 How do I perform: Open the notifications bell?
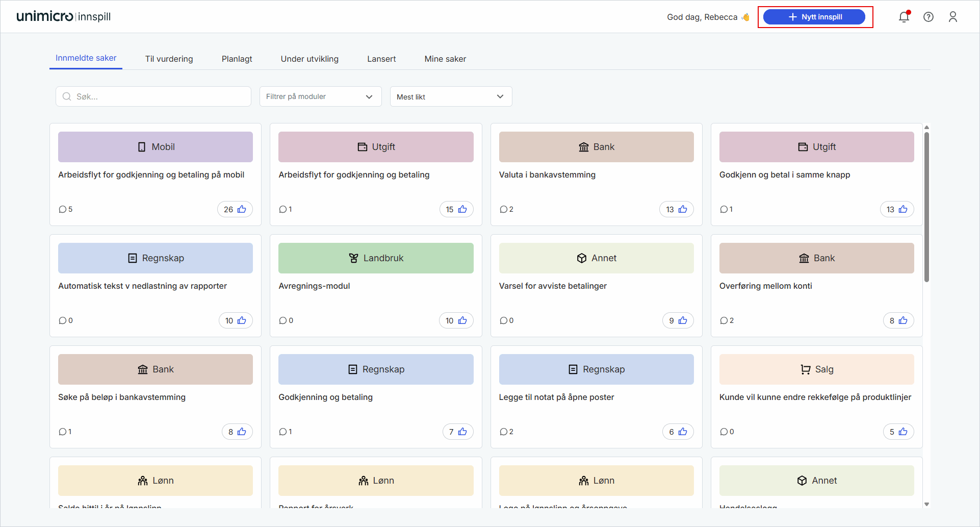click(904, 17)
